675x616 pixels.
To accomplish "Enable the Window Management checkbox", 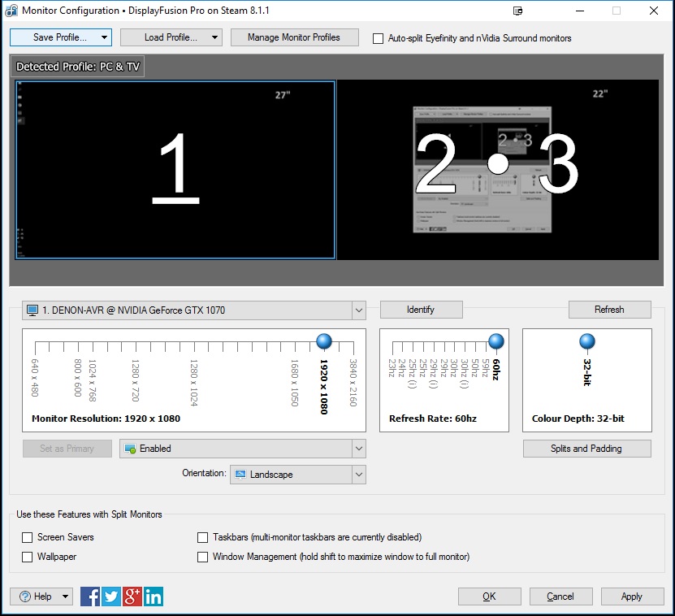I will pyautogui.click(x=203, y=557).
